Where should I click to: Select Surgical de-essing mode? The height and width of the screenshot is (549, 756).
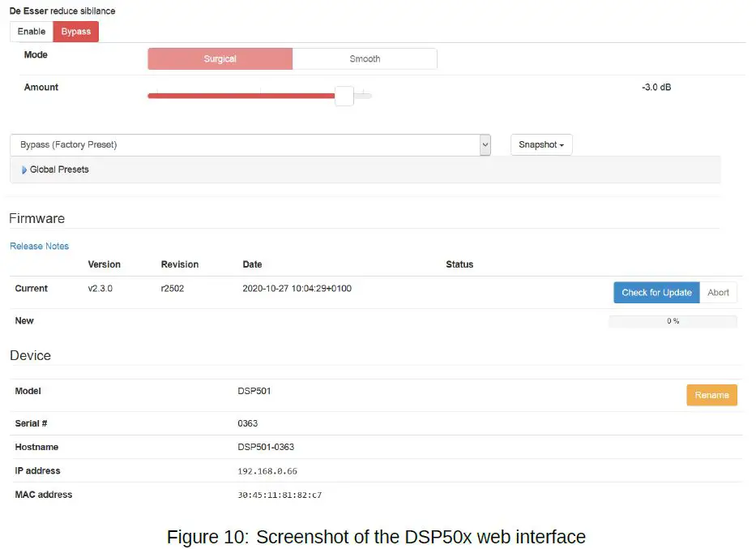point(219,58)
